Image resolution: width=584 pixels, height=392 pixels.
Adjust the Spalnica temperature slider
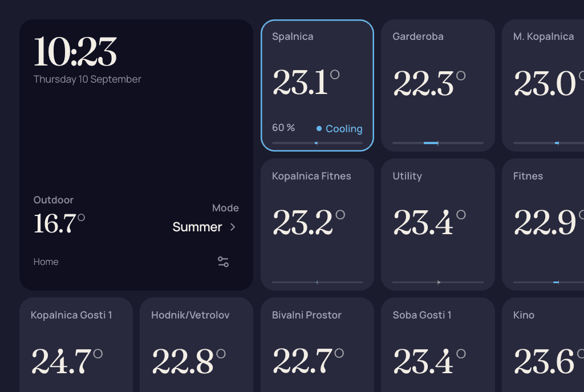[317, 143]
